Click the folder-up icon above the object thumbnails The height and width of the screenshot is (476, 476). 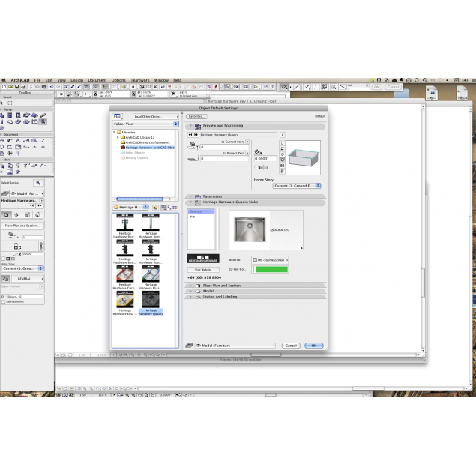[155, 208]
